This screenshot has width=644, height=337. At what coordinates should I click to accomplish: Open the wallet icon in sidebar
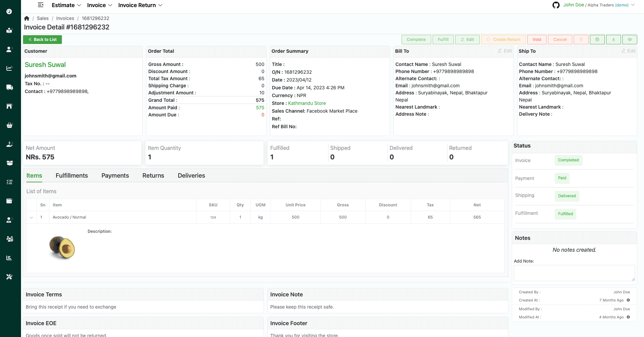coord(9,201)
